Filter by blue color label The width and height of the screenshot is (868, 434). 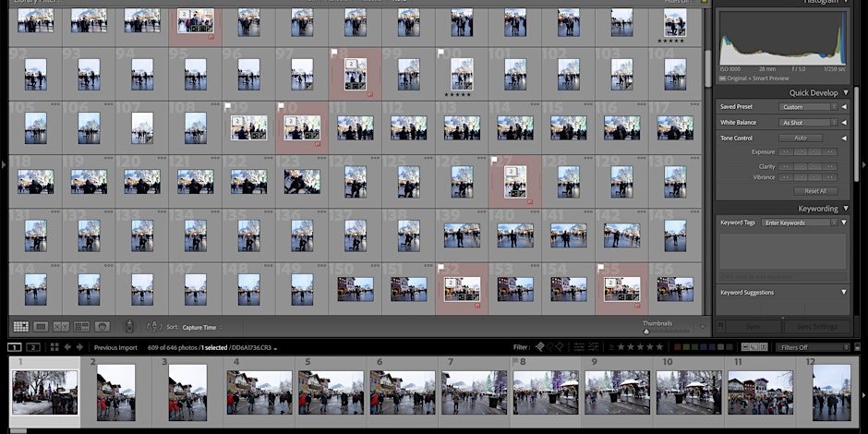[x=703, y=347]
